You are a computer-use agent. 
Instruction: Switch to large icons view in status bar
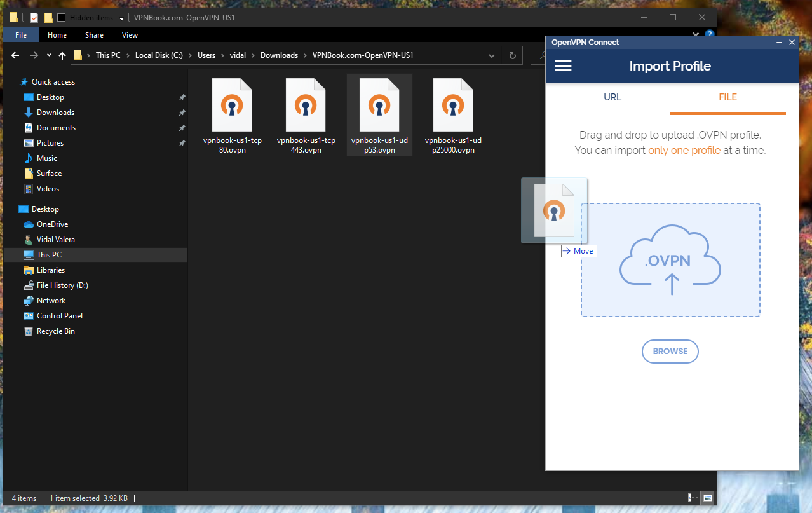(707, 498)
